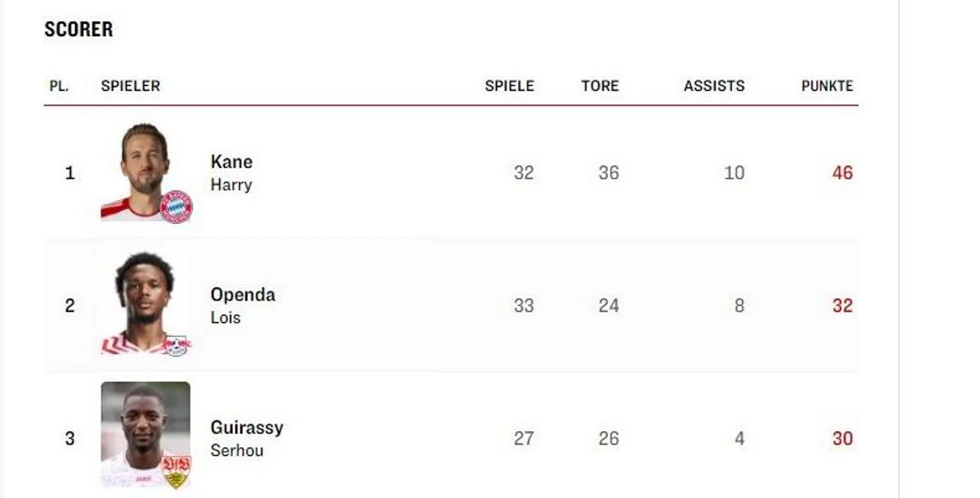Sort table by the Spiele column
980x498 pixels.
click(x=509, y=86)
